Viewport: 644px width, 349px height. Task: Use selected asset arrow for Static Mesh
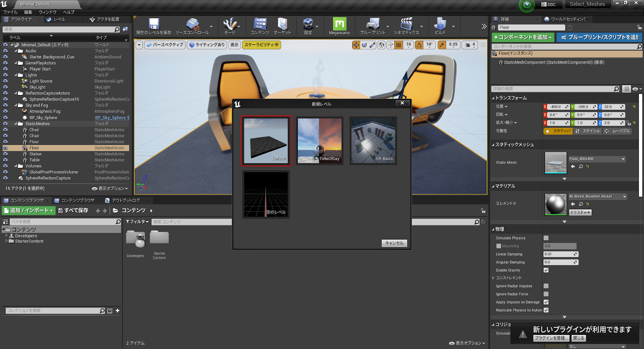[573, 166]
